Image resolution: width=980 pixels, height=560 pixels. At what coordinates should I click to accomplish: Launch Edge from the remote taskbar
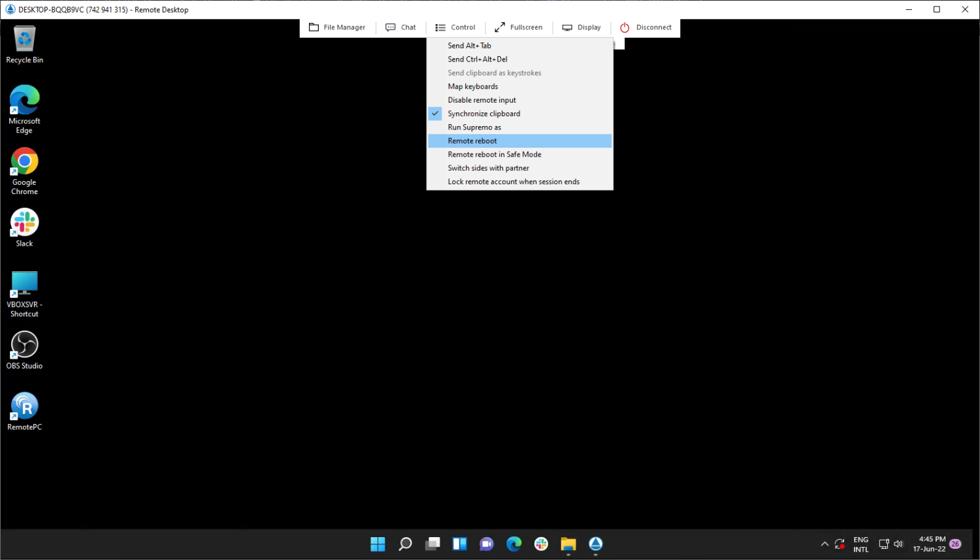(514, 544)
